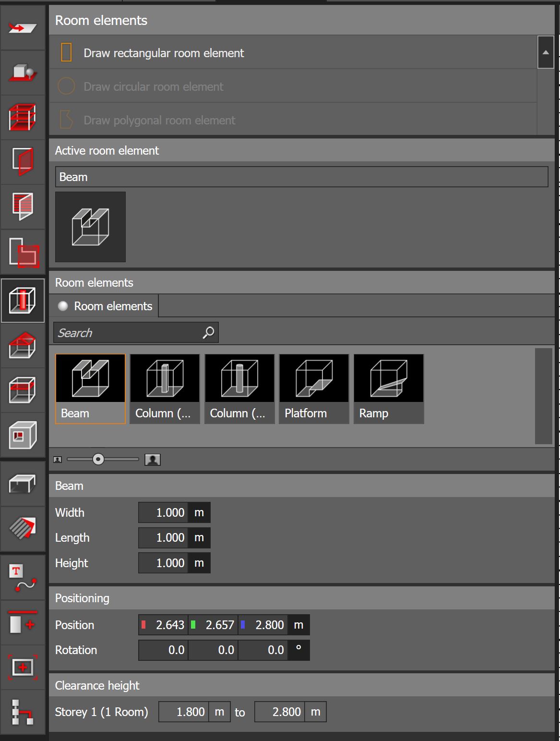Edit the first Rotation value field
560x741 pixels.
tap(163, 650)
